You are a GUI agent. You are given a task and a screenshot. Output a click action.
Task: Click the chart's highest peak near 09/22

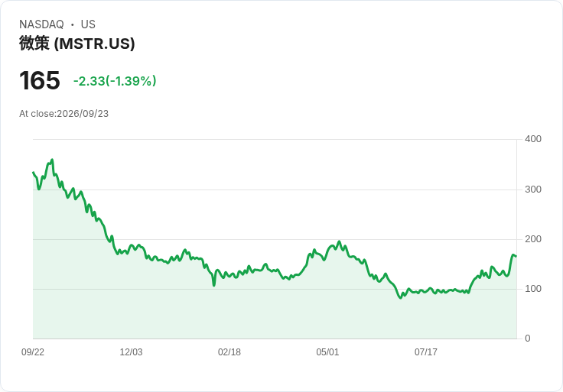coord(53,160)
